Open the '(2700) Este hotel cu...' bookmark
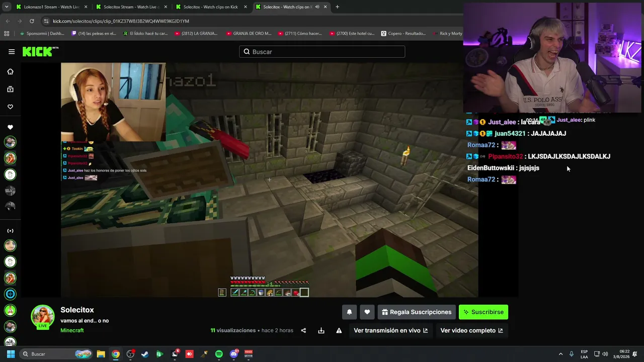Image resolution: width=644 pixels, height=362 pixels. coord(352,34)
